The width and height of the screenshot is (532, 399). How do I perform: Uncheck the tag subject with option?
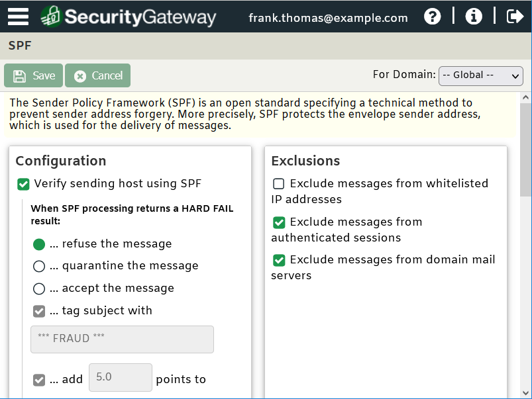[x=39, y=311]
